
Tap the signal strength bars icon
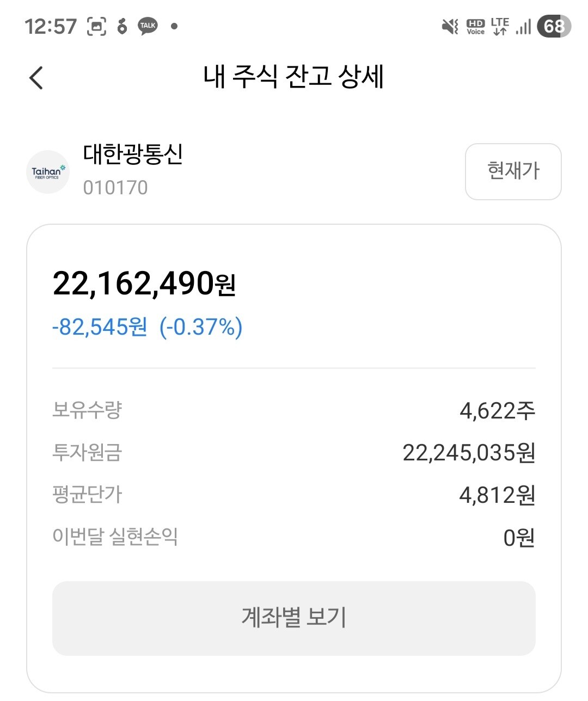point(523,27)
